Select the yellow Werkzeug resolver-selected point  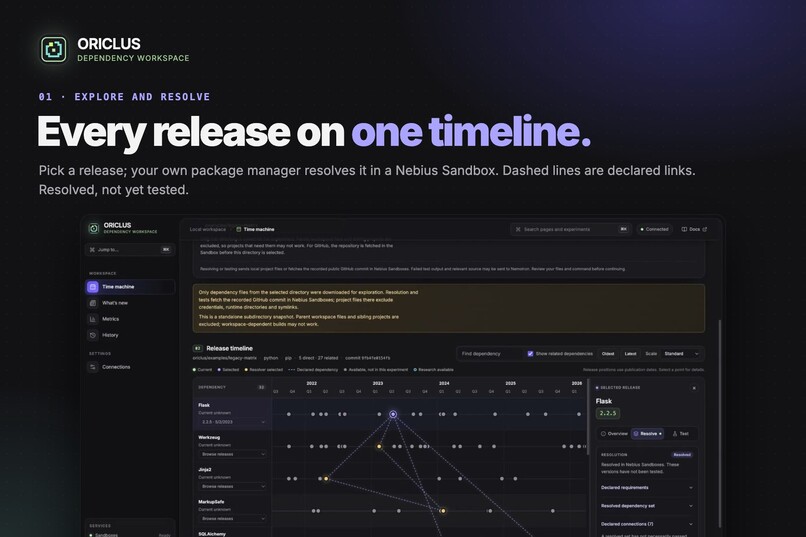[x=379, y=447]
